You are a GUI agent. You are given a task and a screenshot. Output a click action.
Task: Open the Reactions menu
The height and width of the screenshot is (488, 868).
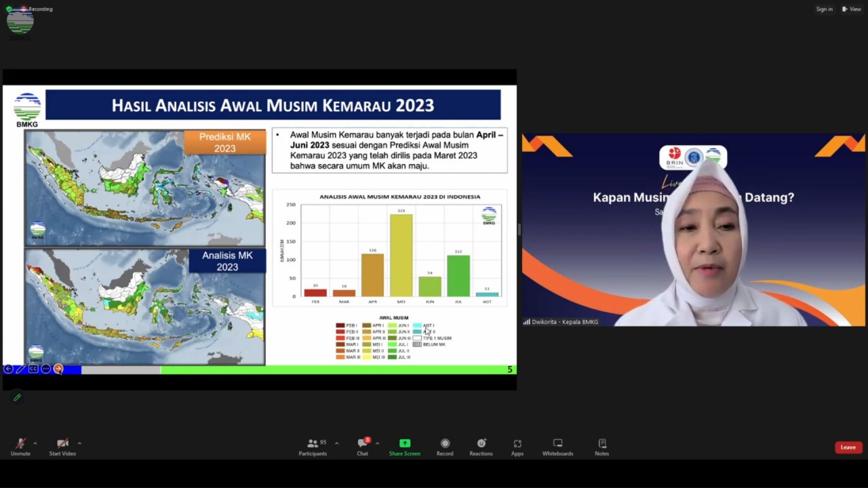[481, 447]
